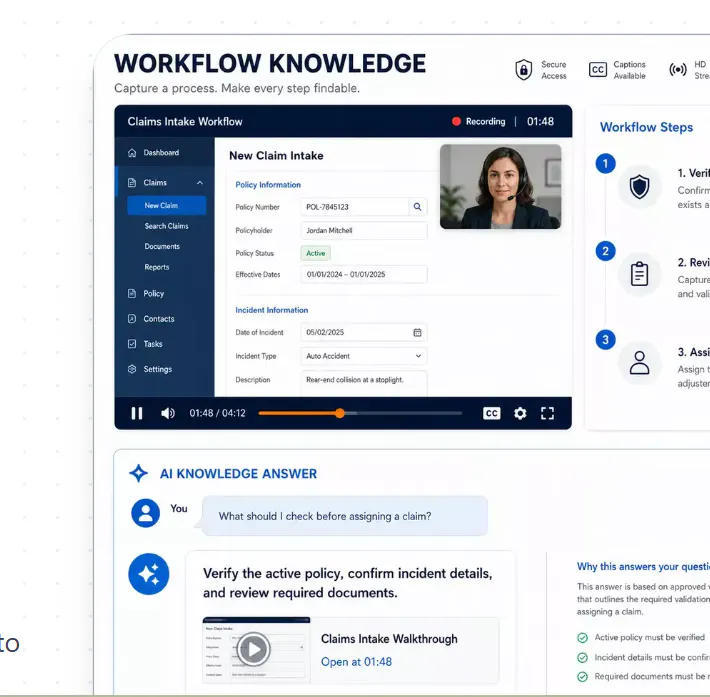Click the Incident Information section heading
Viewport: 710px width, 697px height.
[x=272, y=310]
